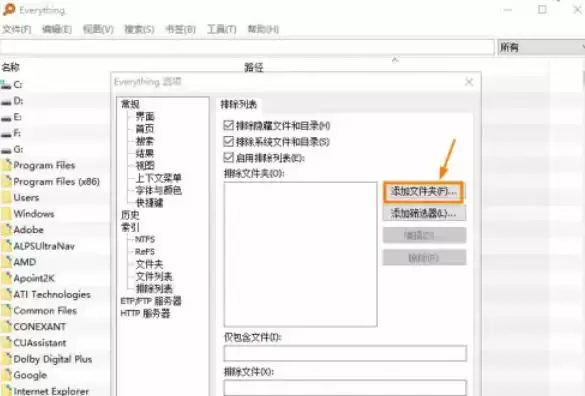Click the Google folder icon
Screen dimensions: 585x396
click(x=6, y=375)
